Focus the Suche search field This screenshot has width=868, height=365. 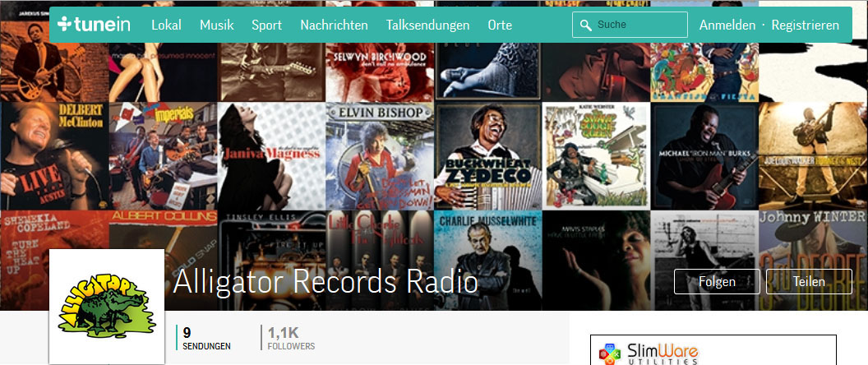pos(630,25)
